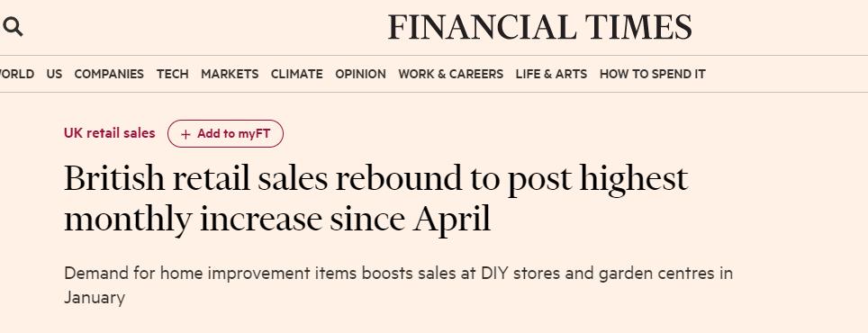The height and width of the screenshot is (333, 868).
Task: Open the Life & Arts section
Action: [551, 74]
